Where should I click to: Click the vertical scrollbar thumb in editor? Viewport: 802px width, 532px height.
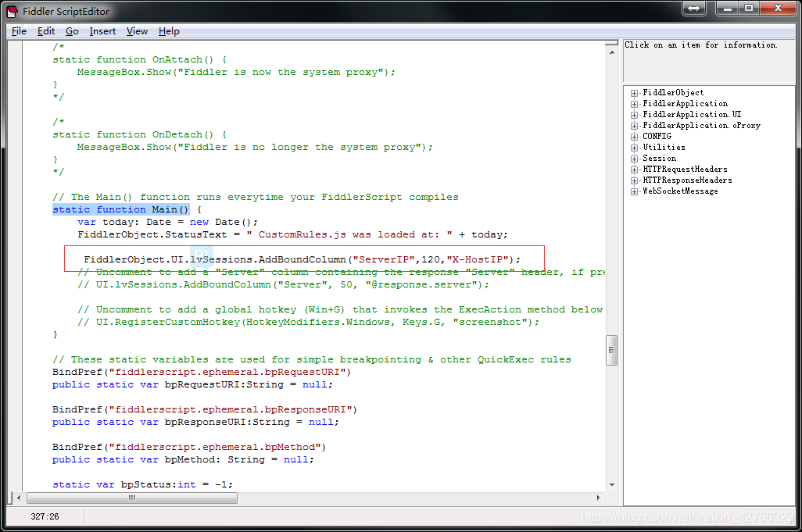point(612,350)
